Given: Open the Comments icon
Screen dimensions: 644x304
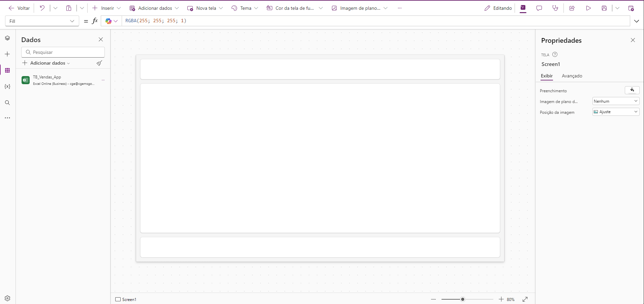Looking at the screenshot, I should 539,8.
